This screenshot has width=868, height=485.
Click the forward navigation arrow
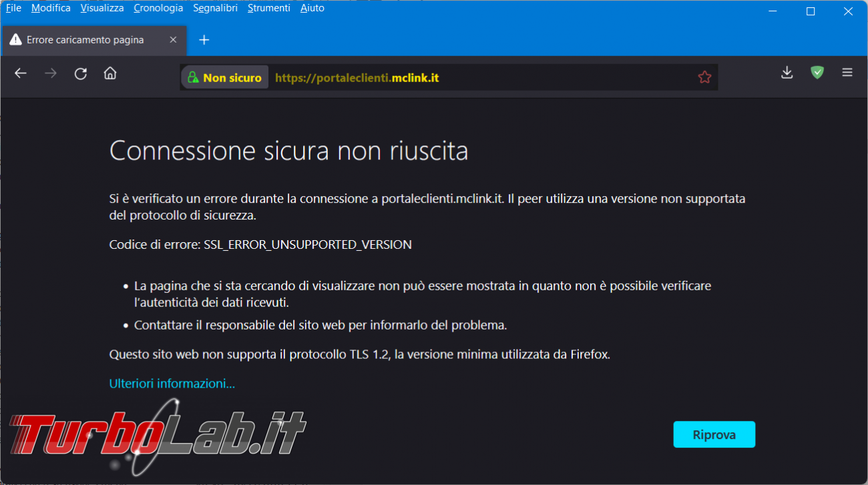pos(51,73)
